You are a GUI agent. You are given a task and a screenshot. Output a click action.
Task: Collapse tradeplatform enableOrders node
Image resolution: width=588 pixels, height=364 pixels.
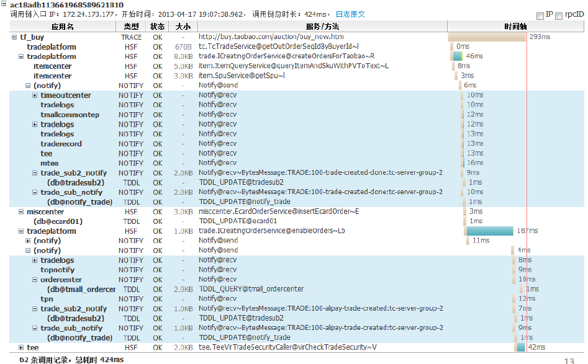pyautogui.click(x=21, y=231)
